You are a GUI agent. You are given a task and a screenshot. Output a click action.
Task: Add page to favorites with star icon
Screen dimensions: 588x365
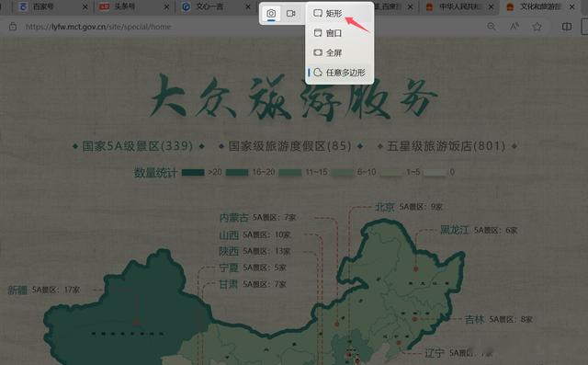click(537, 27)
